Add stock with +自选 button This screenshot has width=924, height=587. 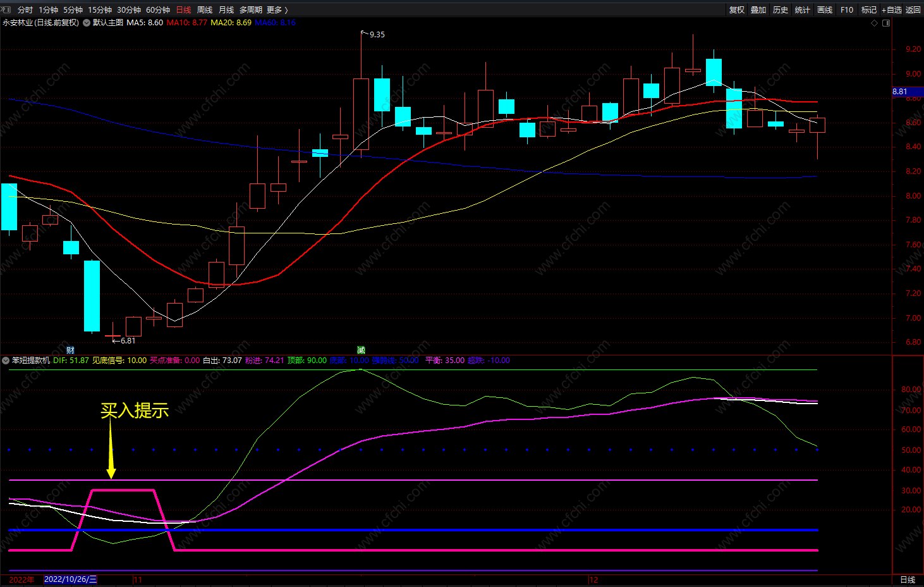[x=892, y=10]
